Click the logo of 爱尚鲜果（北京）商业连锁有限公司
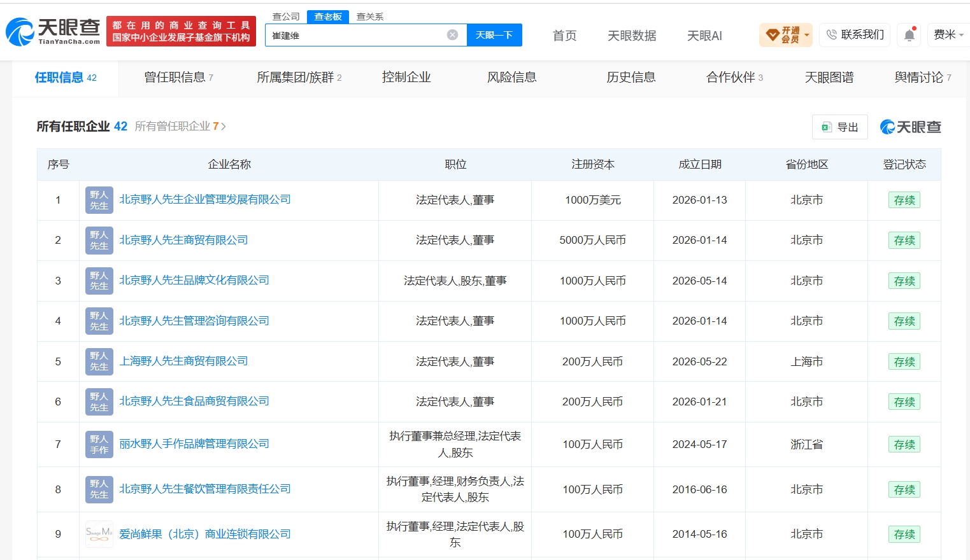The image size is (970, 560). click(x=99, y=534)
